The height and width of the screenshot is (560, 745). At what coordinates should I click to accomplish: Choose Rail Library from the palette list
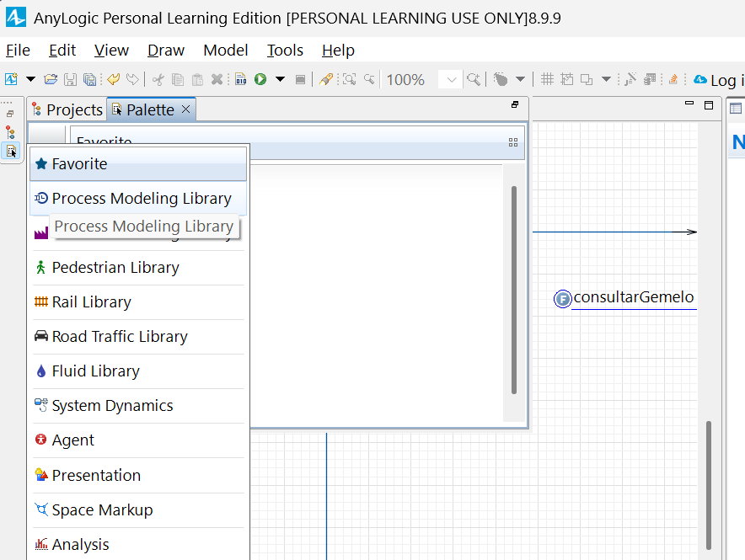click(138, 302)
